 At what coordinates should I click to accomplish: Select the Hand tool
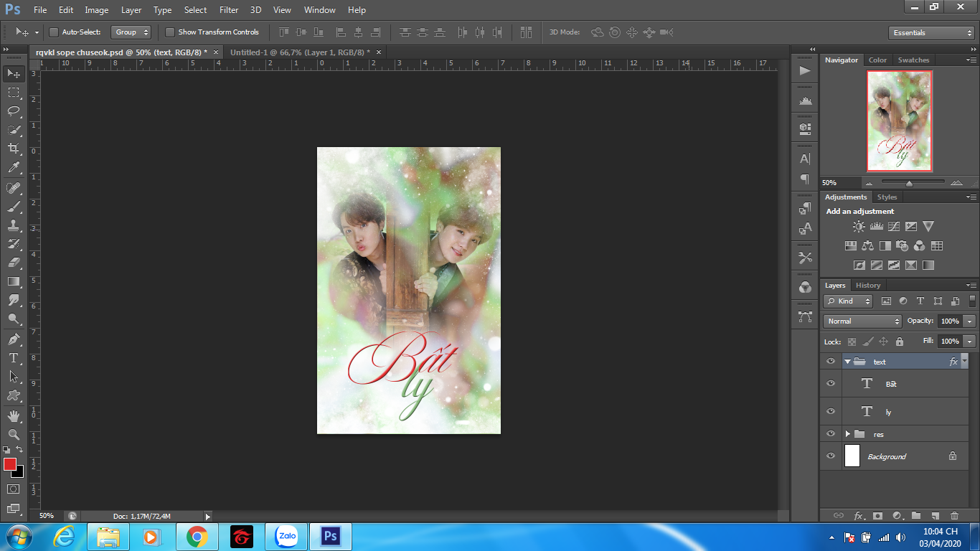[14, 415]
